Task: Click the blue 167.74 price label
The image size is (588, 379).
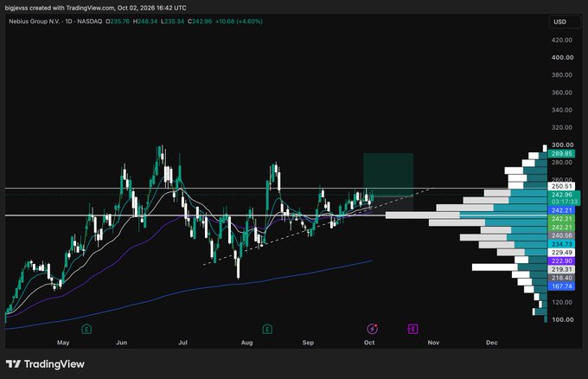Action: [561, 286]
